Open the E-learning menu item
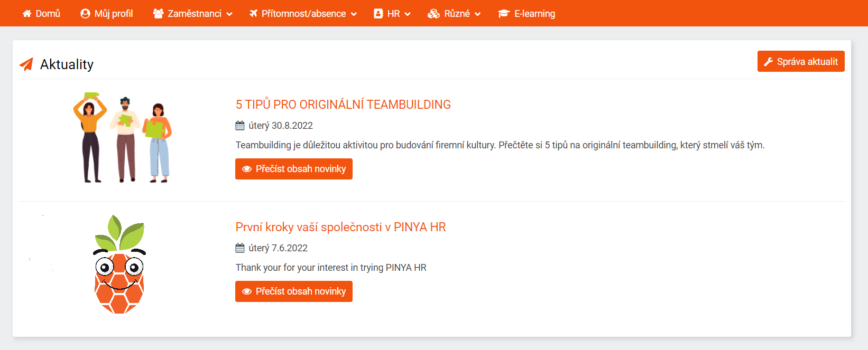This screenshot has height=350, width=868. 527,14
